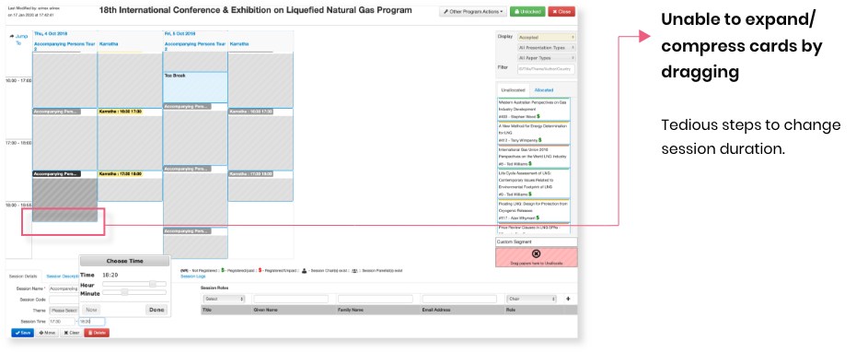Screen dimensions: 868x353
Task: Click the Thursday Karratha room header link
Action: [x=109, y=43]
